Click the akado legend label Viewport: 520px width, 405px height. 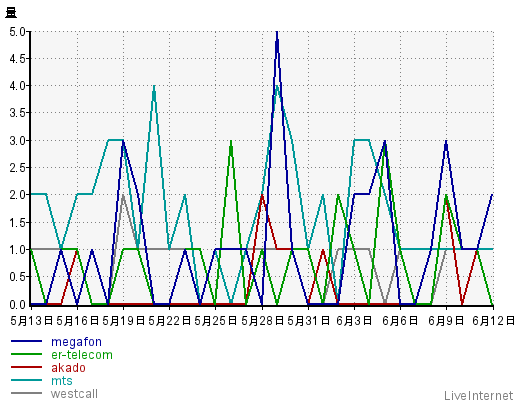[68, 368]
